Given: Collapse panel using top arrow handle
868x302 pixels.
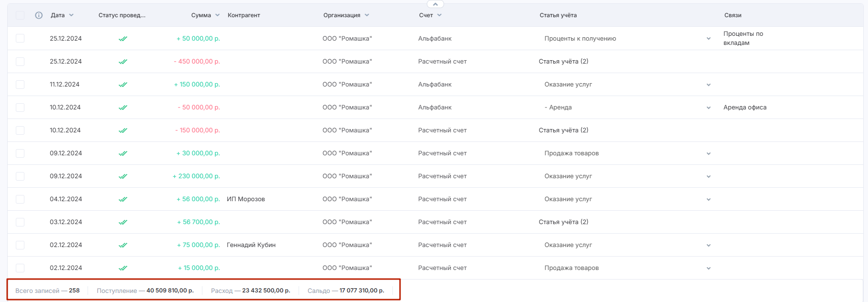Looking at the screenshot, I should 435,4.
